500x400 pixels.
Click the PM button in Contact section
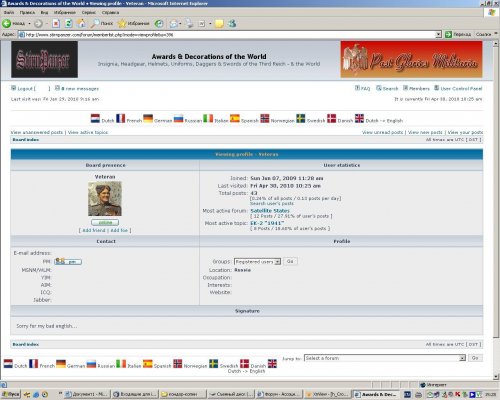(68, 262)
